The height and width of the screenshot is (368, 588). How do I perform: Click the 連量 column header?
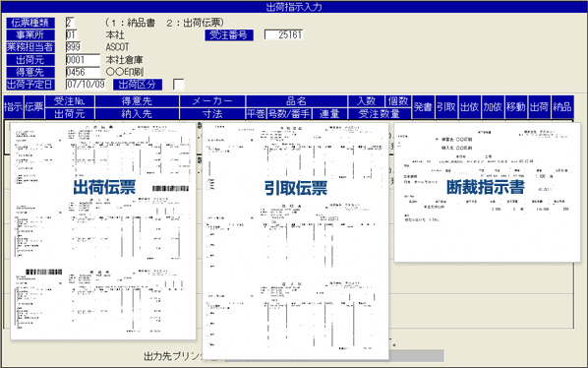(x=329, y=114)
